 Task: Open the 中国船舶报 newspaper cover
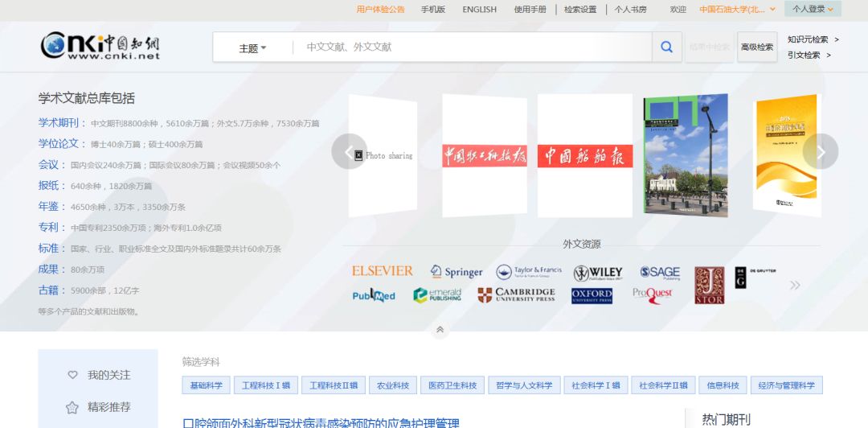[x=584, y=156]
